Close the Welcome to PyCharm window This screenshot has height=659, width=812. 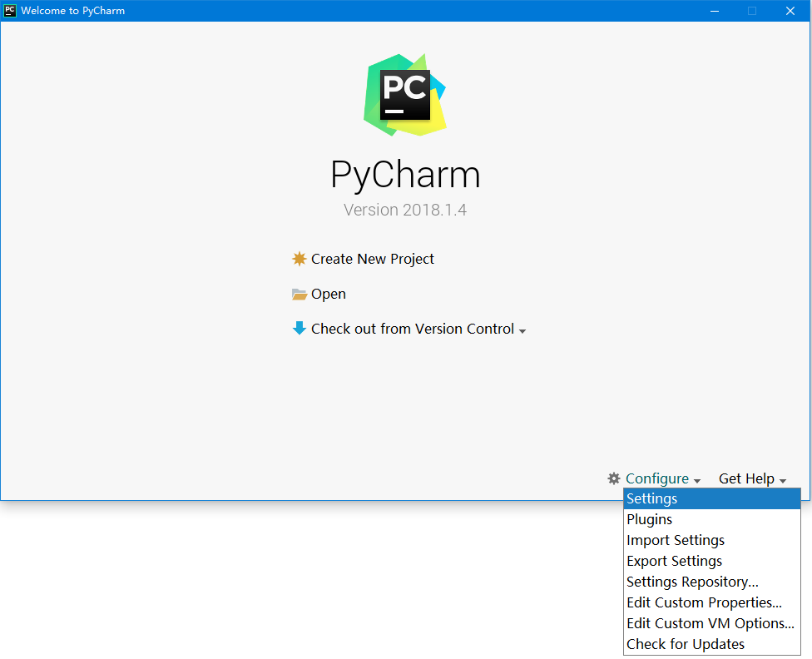pyautogui.click(x=790, y=11)
